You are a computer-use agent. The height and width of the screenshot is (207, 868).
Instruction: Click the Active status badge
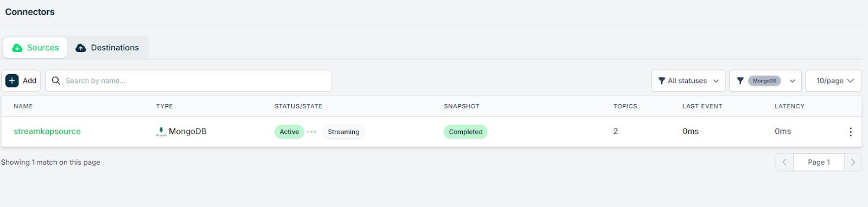(x=289, y=132)
